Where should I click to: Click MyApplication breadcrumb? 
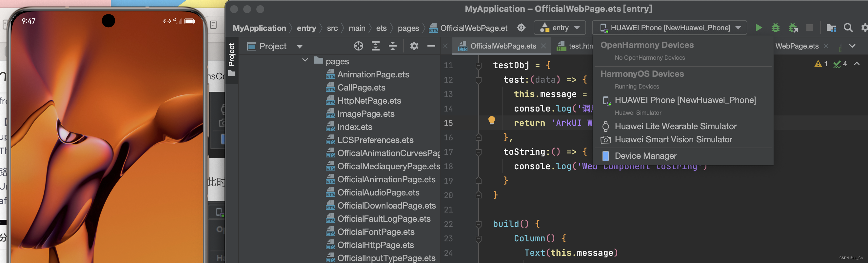tap(259, 28)
